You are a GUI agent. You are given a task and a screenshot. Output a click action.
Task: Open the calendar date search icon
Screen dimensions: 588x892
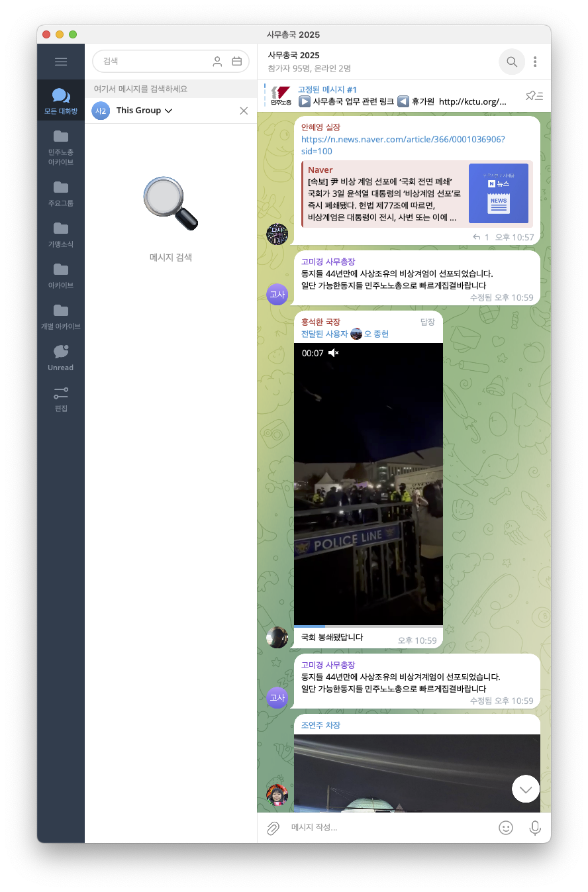pyautogui.click(x=237, y=62)
